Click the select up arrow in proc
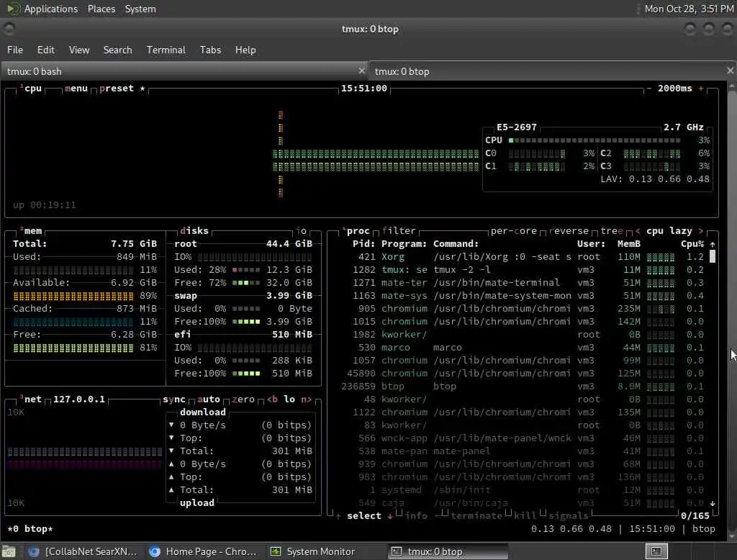 tap(338, 516)
